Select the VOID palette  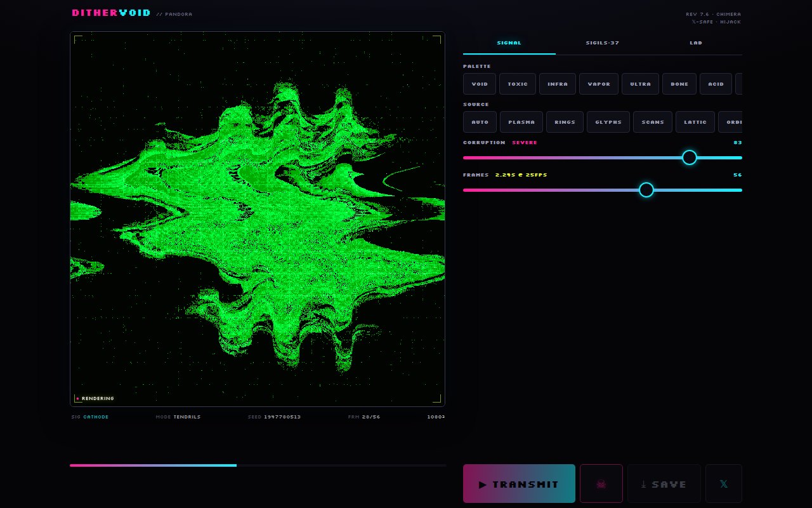pyautogui.click(x=480, y=84)
